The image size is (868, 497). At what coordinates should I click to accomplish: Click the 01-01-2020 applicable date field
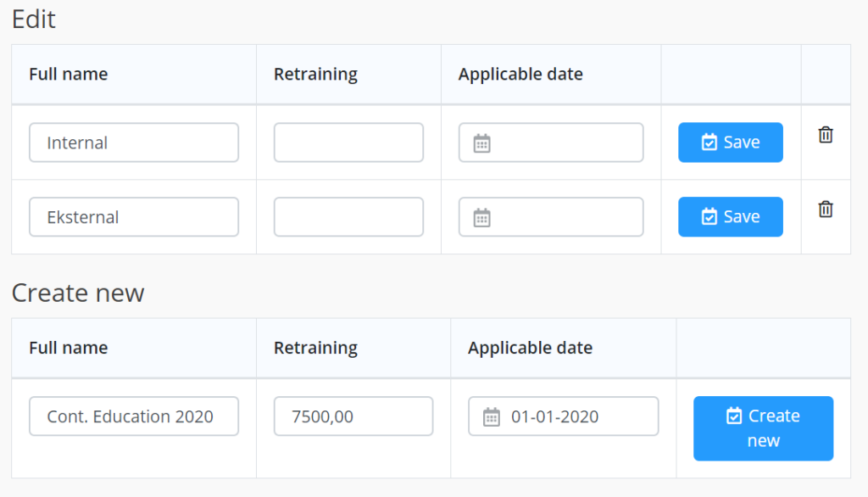564,416
